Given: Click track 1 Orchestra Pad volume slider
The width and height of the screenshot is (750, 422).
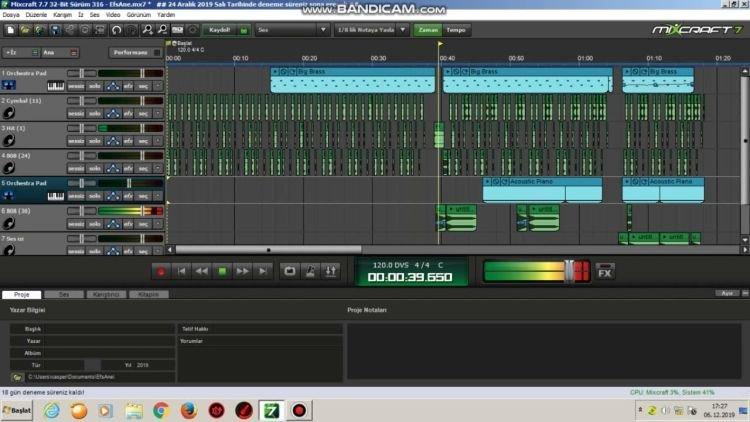Looking at the screenshot, I should pyautogui.click(x=142, y=73).
